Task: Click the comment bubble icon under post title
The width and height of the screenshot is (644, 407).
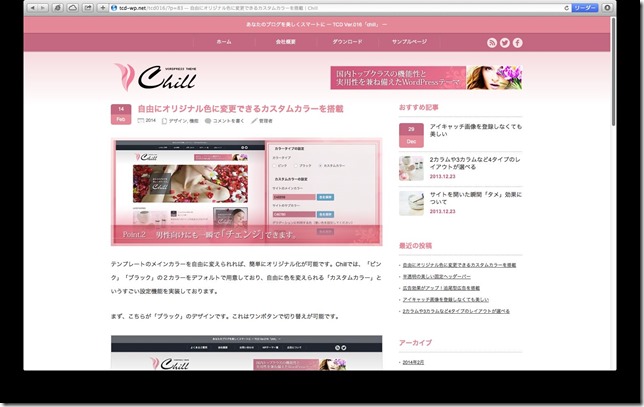Action: [208, 121]
